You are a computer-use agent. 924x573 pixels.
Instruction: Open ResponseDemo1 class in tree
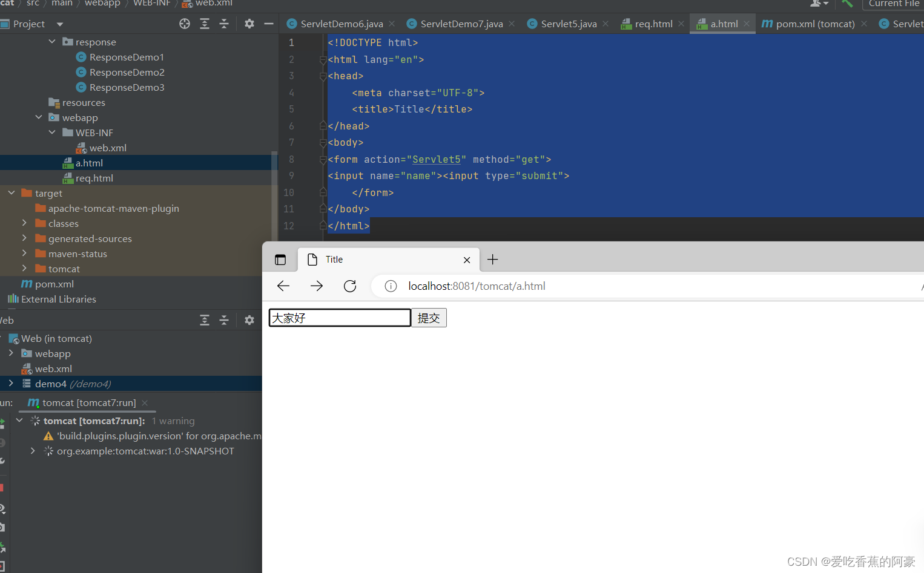point(127,57)
